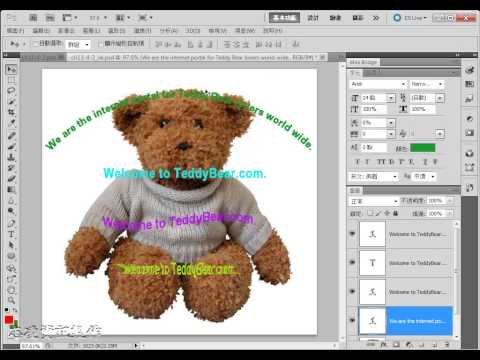The image size is (480, 360).
Task: Open the 圖層 menu
Action: click(x=91, y=31)
